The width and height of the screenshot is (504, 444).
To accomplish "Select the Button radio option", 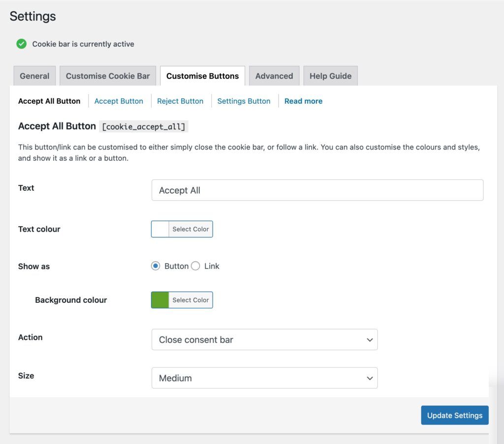I will [156, 266].
